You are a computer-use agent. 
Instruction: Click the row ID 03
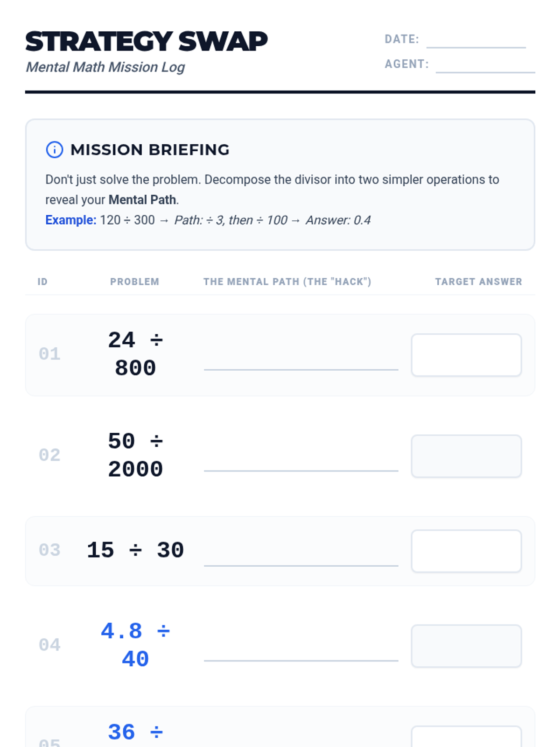click(49, 550)
